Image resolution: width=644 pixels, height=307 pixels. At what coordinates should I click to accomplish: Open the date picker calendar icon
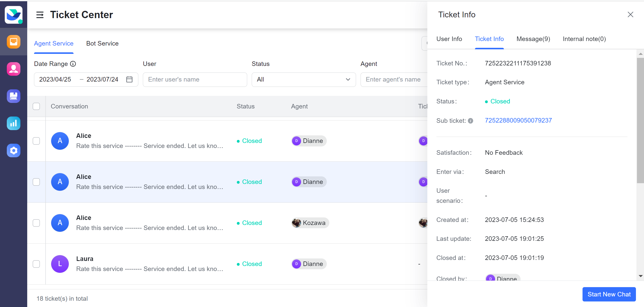129,79
